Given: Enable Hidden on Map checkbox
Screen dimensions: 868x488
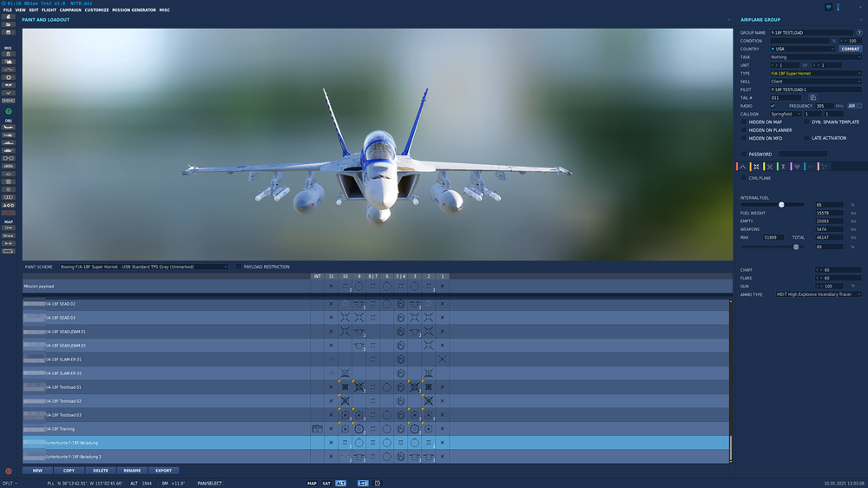Looking at the screenshot, I should coord(744,122).
